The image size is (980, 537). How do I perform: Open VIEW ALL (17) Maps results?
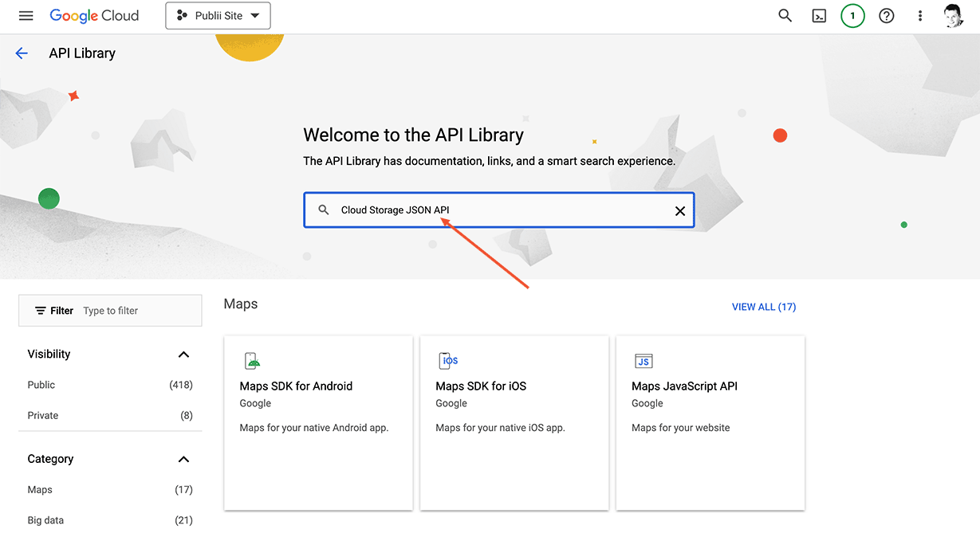(x=763, y=307)
